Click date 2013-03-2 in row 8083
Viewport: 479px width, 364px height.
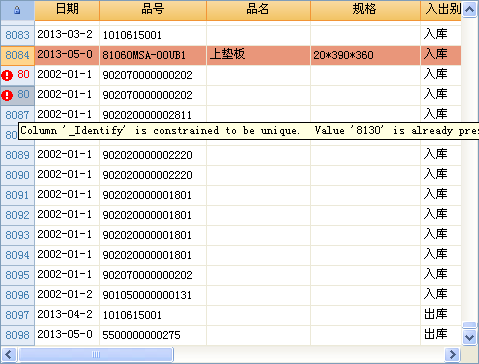67,35
